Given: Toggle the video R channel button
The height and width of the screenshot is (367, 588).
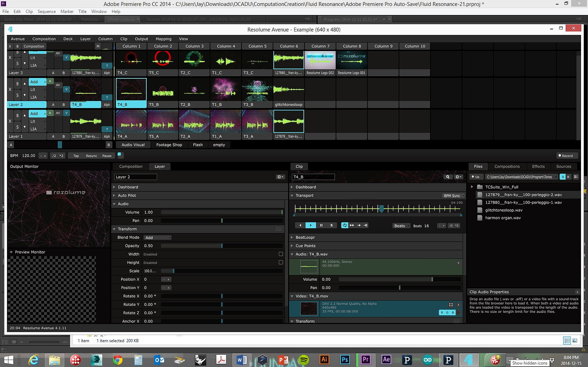Looking at the screenshot, I should click(x=442, y=312).
